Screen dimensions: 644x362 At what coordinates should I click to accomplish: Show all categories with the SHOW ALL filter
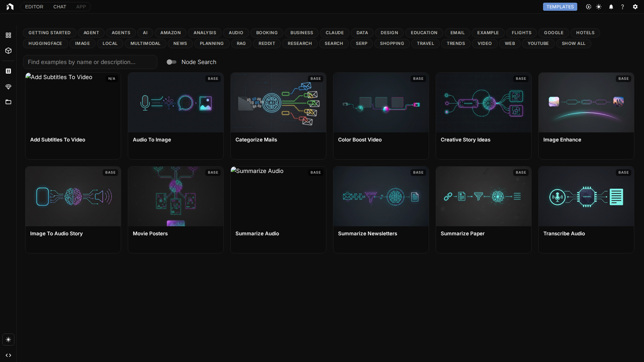tap(574, 43)
